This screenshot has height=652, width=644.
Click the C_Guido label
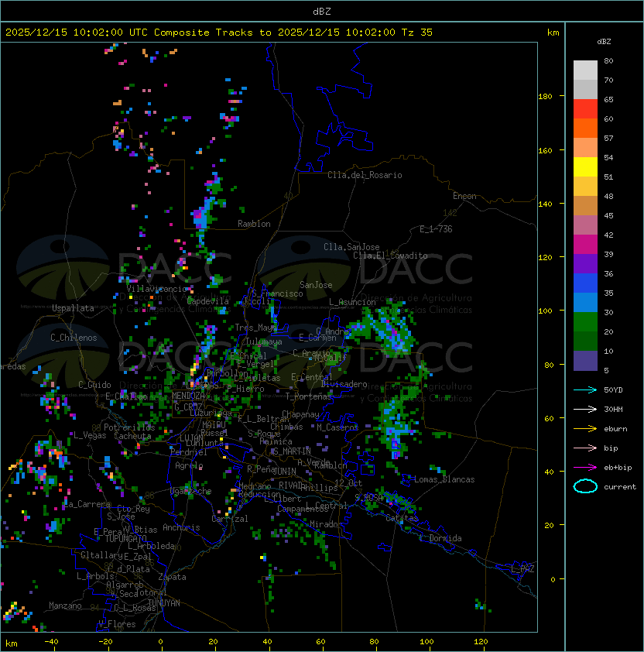(94, 385)
